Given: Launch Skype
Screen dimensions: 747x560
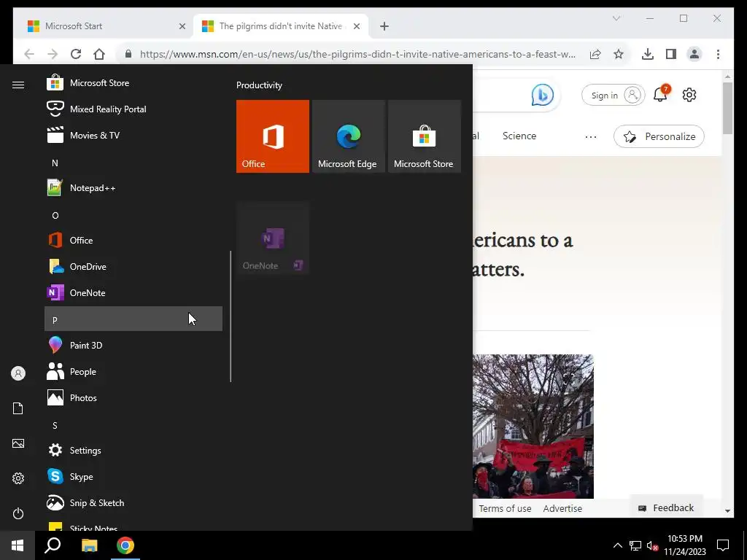Looking at the screenshot, I should click(133, 477).
